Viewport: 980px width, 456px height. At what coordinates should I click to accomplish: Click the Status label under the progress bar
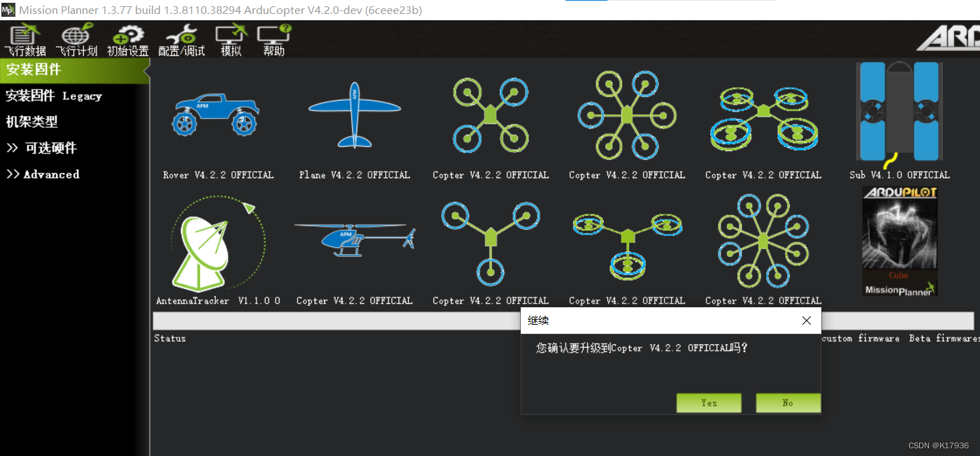point(170,338)
